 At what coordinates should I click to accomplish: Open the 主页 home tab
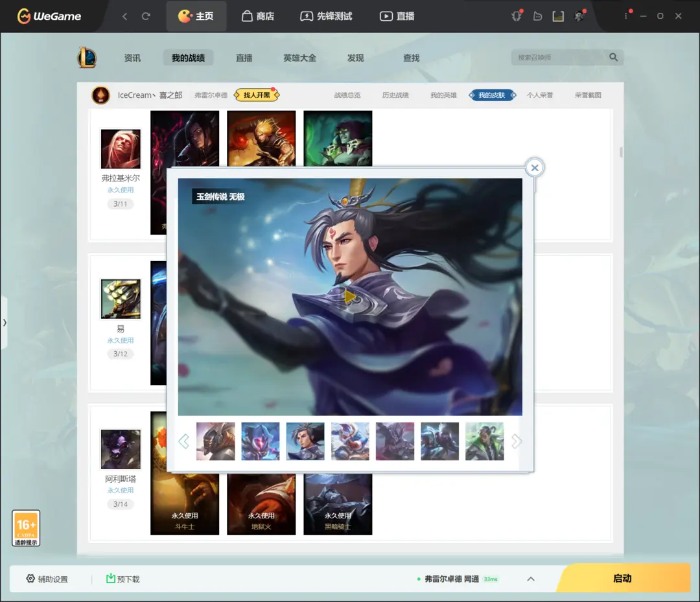[196, 16]
